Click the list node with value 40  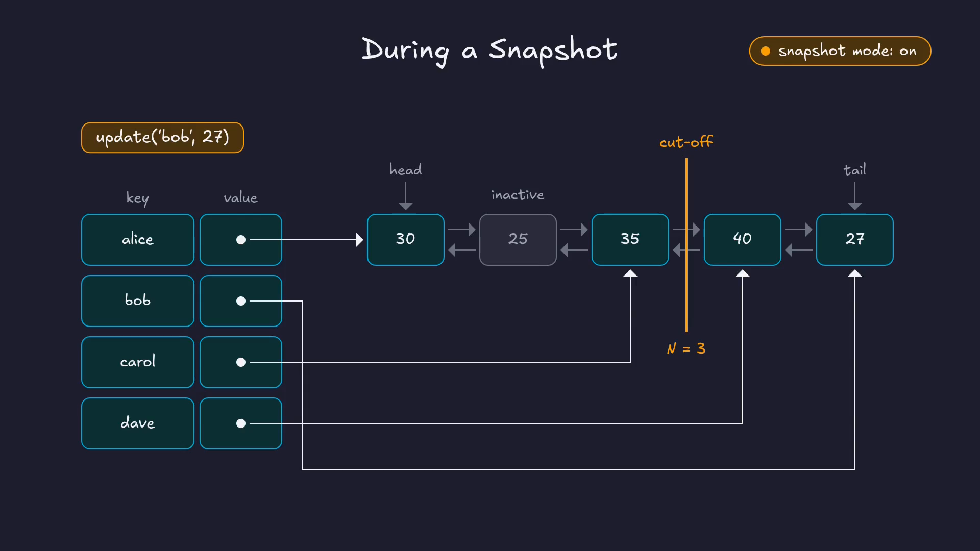tap(743, 240)
